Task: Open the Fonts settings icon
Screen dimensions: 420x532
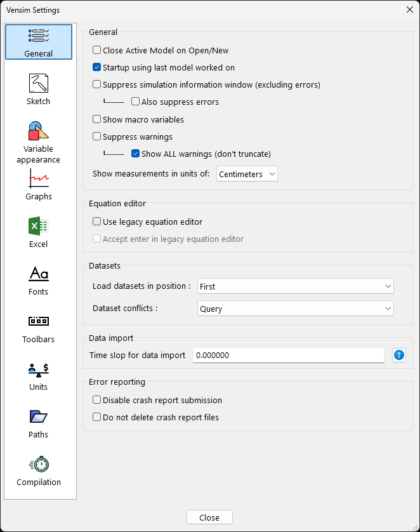Action: coord(38,274)
